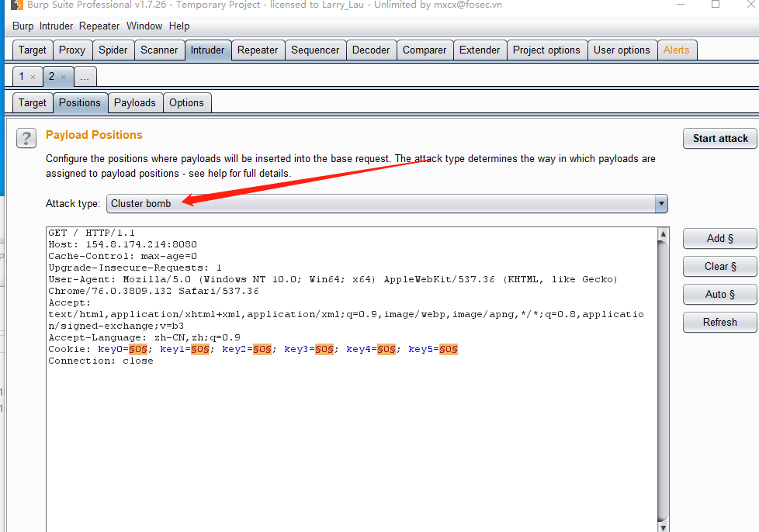Switch to the Scanner tab
759x532 pixels.
tap(159, 50)
